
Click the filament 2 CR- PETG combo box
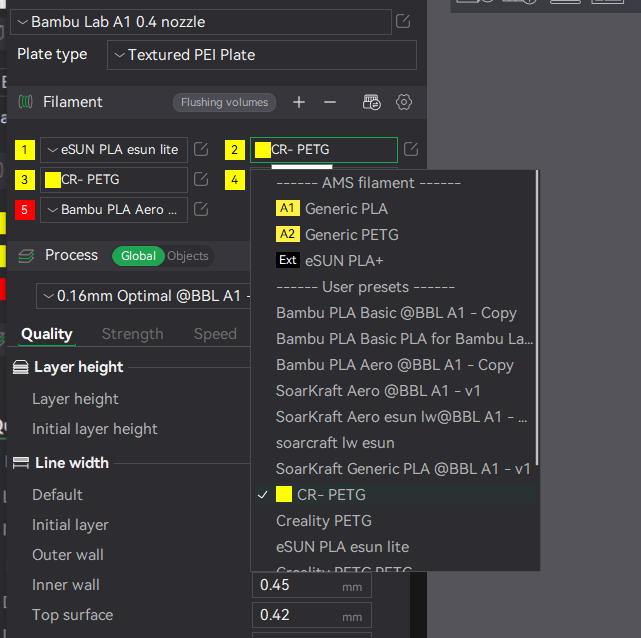(x=324, y=150)
